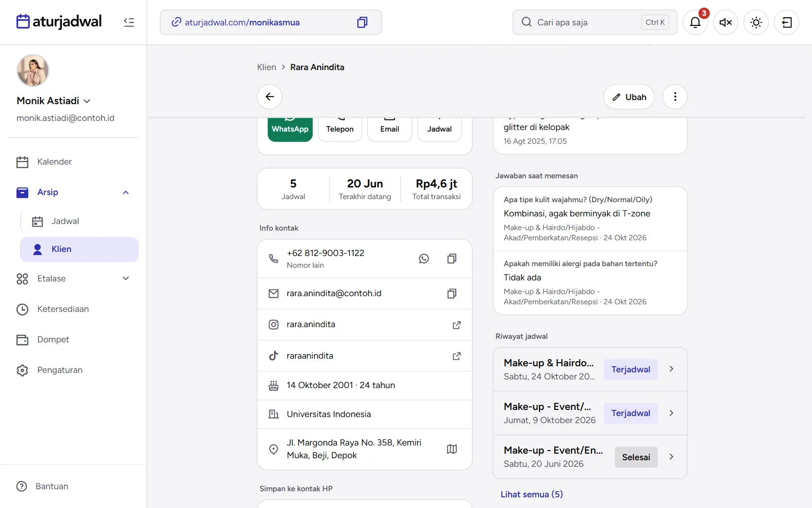Collapse the sidebar with the menu-fold icon
812x508 pixels.
[129, 22]
